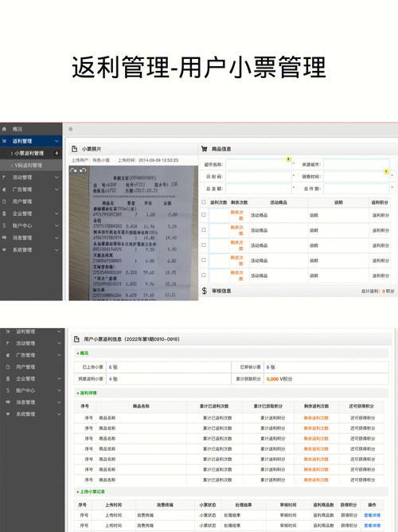The height and width of the screenshot is (532, 398).
Task: Expand 广告管理 chevron in 用户小票返利信息 page sidebar
Action: pyautogui.click(x=59, y=355)
